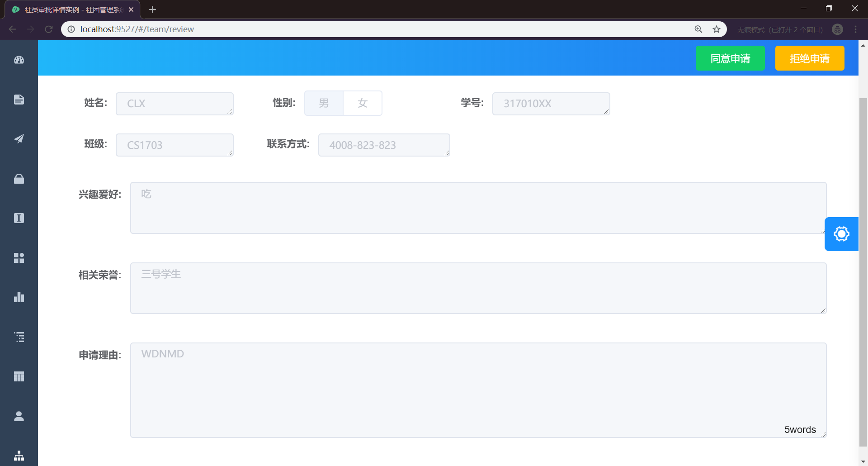Close the 社员审批详情实例 tab

131,10
